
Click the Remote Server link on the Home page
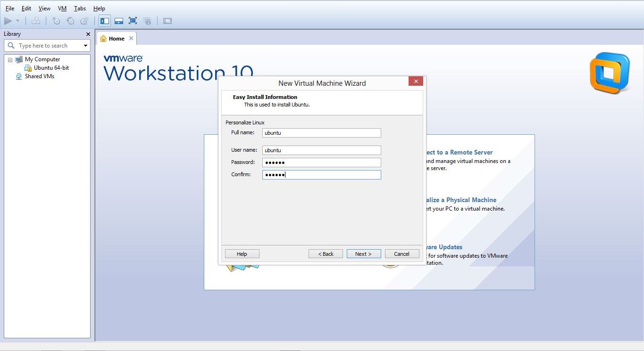460,153
